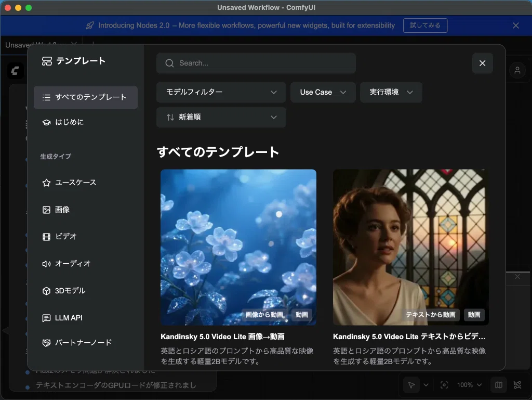Image resolution: width=532 pixels, height=400 pixels.
Task: Open the user profile icon
Action: [x=517, y=70]
